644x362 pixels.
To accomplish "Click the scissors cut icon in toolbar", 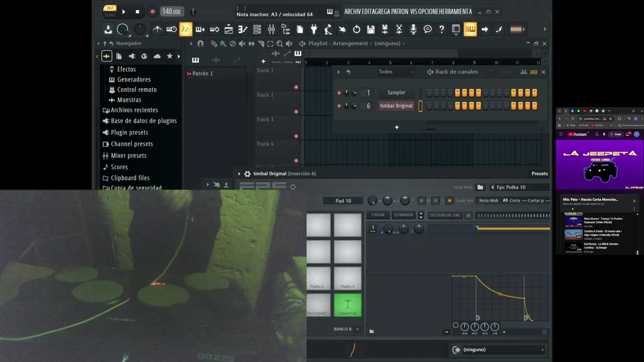I will 399,29.
